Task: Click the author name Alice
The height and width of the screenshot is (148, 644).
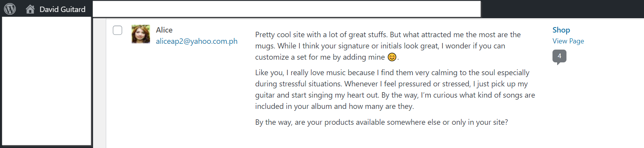Action: click(164, 30)
